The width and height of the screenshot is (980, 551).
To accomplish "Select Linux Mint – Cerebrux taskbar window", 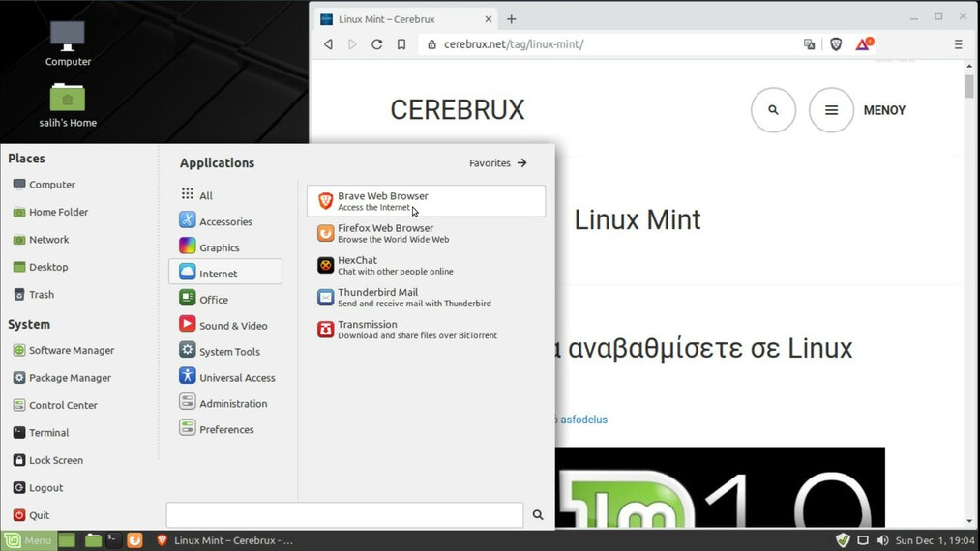I will (225, 540).
